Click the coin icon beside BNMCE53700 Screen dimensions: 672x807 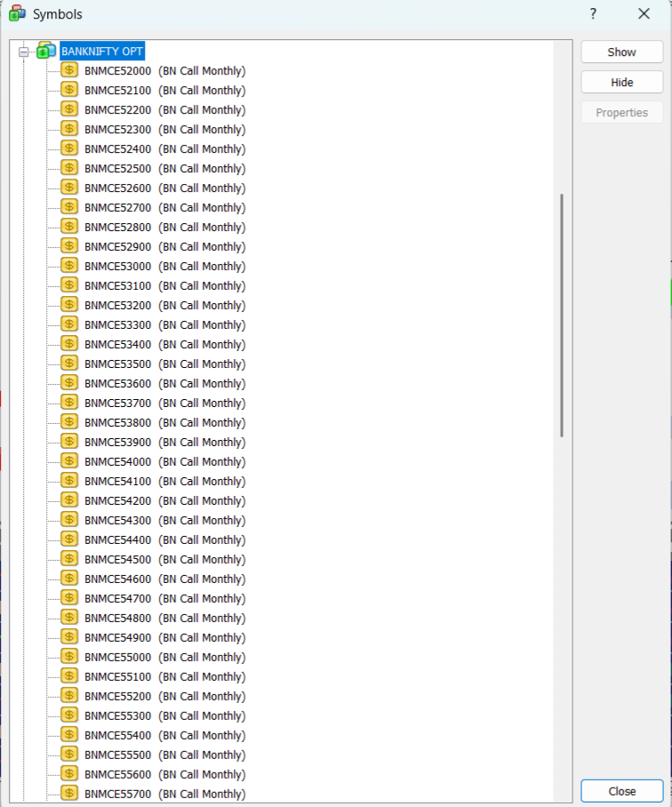[69, 403]
